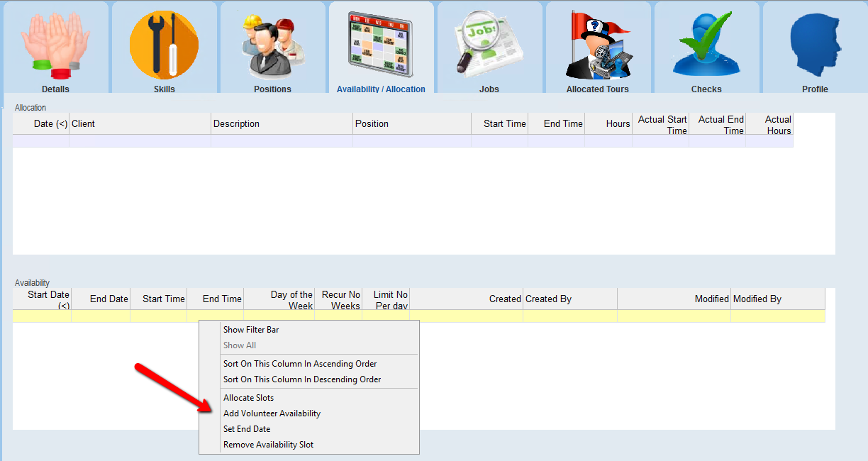Choose Sort On This Column In Ascending Order
This screenshot has width=868, height=461.
300,364
